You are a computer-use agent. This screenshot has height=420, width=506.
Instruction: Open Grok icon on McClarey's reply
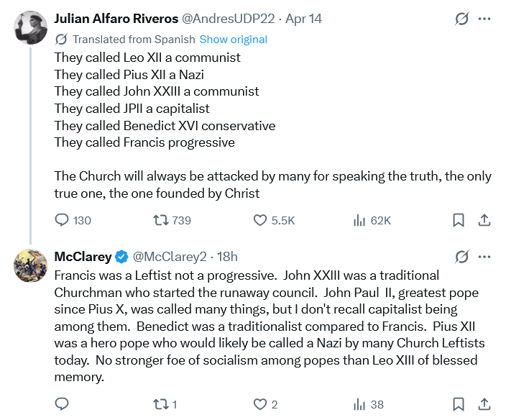tap(462, 257)
